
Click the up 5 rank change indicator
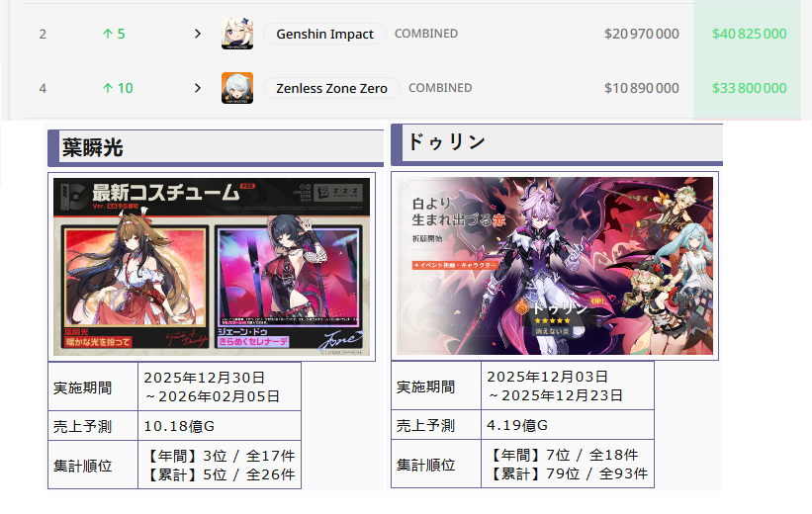[114, 34]
